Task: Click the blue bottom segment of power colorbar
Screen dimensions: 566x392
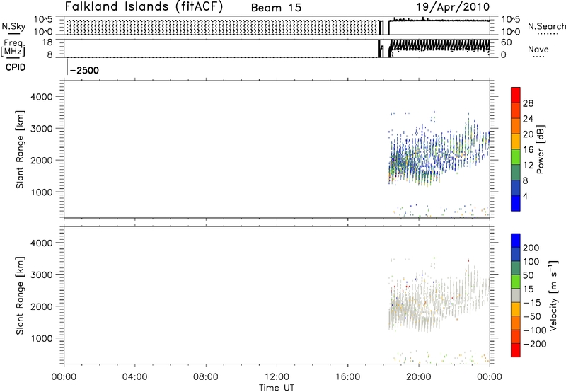Action: [x=516, y=203]
